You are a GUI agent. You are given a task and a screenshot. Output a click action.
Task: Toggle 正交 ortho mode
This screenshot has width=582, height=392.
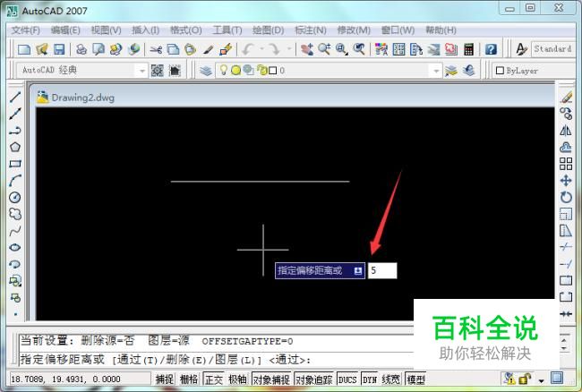(x=214, y=379)
